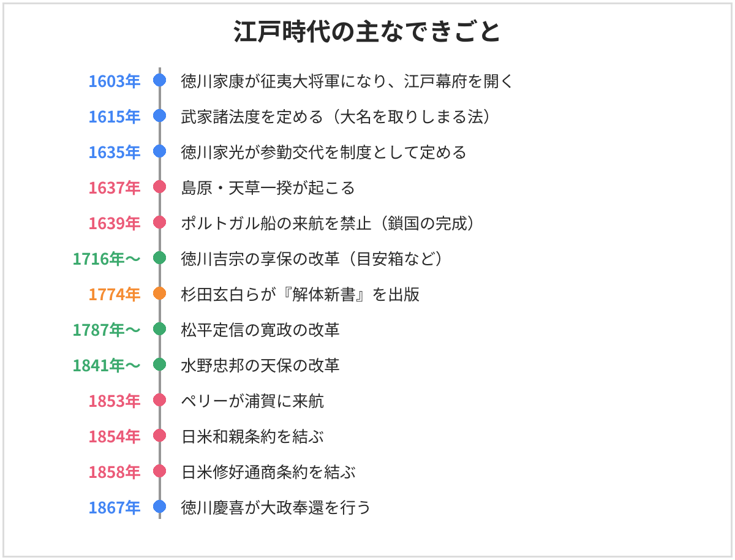Click the text 日米和親条約を結ぶ
This screenshot has width=735, height=560.
coord(252,436)
